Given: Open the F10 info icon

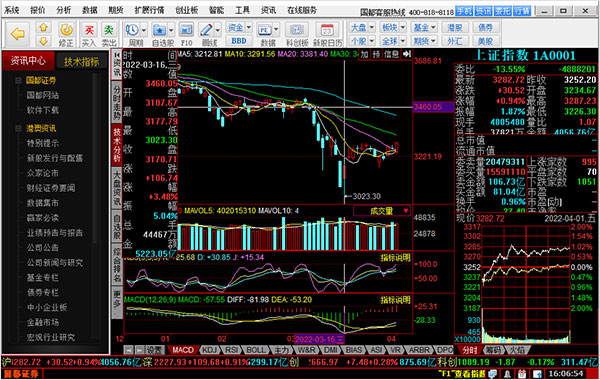Looking at the screenshot, I should pyautogui.click(x=186, y=30).
